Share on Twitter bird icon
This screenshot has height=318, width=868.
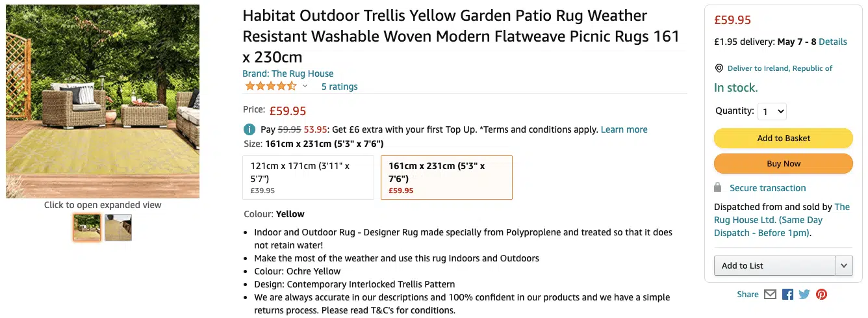(804, 294)
